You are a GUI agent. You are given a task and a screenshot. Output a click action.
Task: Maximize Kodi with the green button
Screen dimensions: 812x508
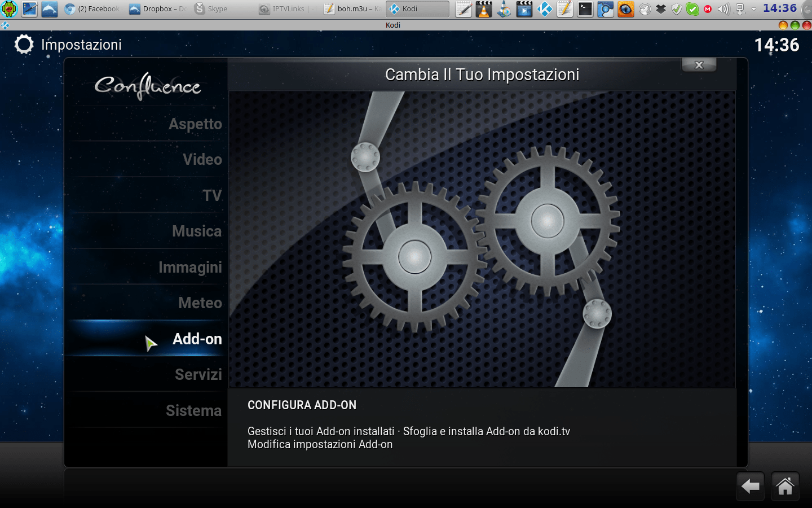795,25
